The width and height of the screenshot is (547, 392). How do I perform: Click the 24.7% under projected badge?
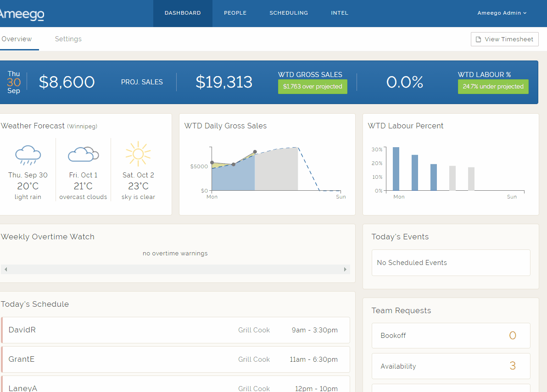tap(493, 87)
